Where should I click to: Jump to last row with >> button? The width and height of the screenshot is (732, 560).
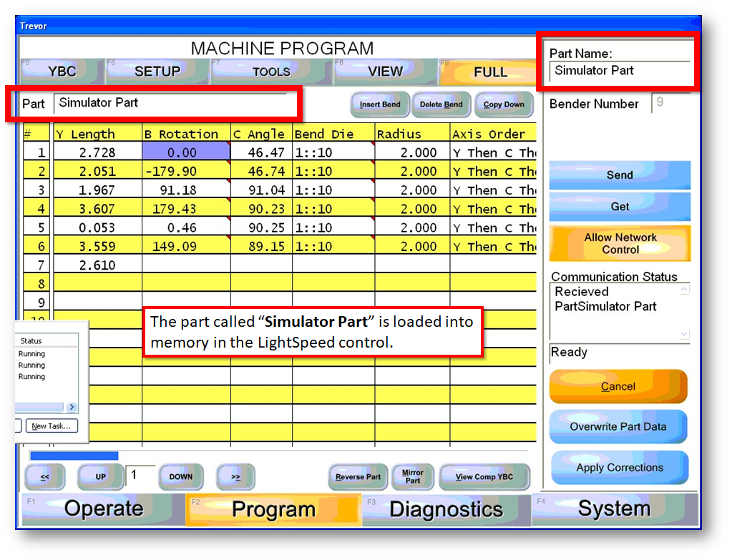pos(235,477)
